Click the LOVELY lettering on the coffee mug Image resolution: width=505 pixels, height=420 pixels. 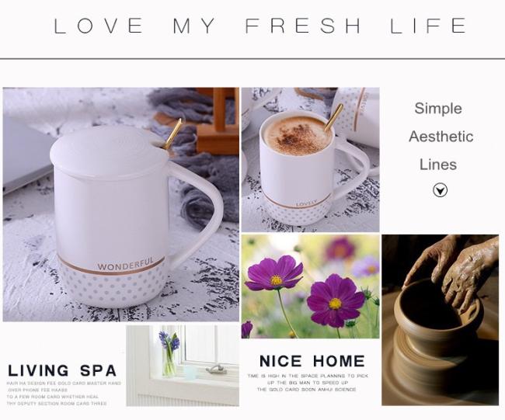(x=306, y=203)
